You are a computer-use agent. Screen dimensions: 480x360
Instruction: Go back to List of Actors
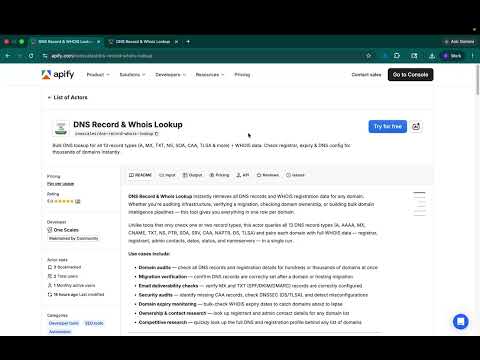click(x=68, y=97)
